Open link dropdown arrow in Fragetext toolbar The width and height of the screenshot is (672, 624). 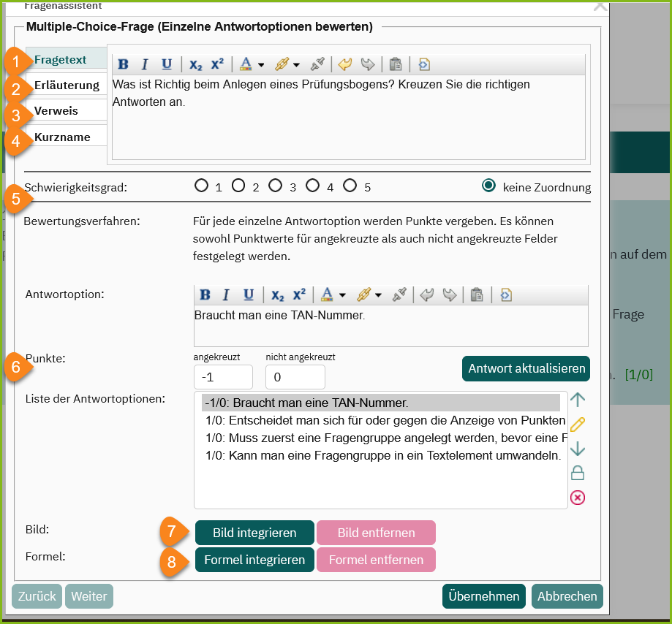coord(296,65)
